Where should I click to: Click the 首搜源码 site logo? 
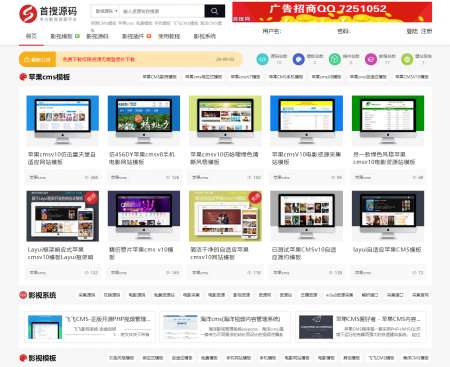[x=48, y=14]
